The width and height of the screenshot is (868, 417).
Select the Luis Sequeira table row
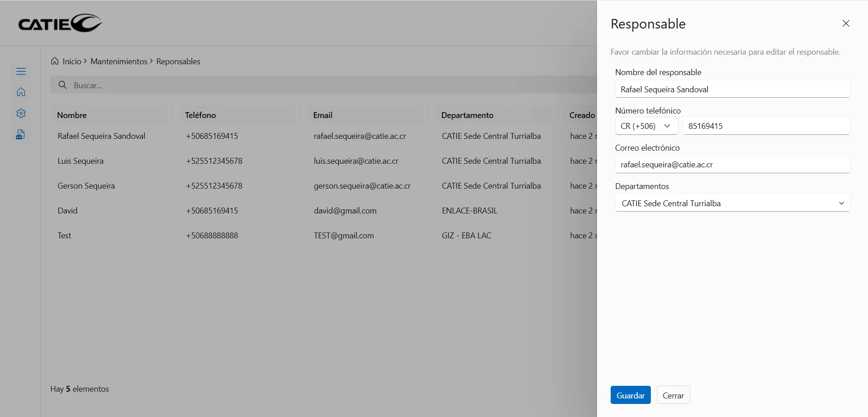pos(81,161)
